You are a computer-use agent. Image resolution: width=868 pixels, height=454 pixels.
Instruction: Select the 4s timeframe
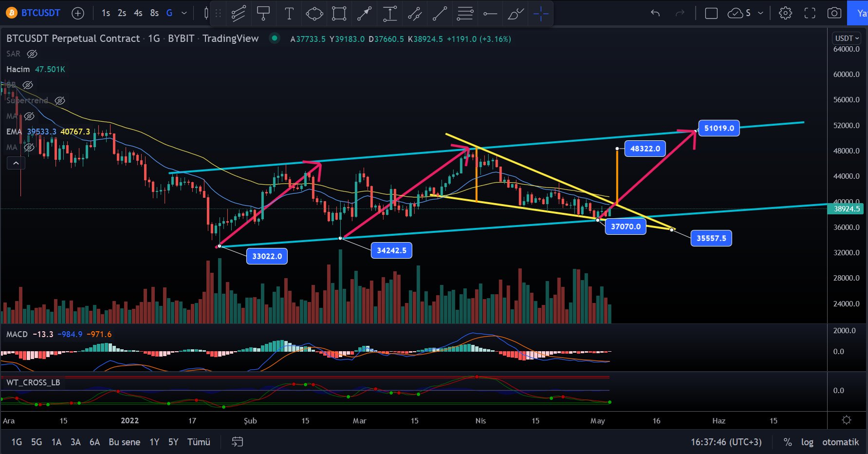[x=138, y=13]
